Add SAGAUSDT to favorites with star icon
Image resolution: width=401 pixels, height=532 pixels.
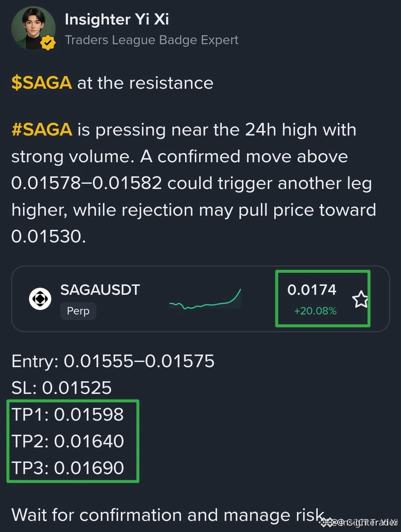tap(360, 299)
